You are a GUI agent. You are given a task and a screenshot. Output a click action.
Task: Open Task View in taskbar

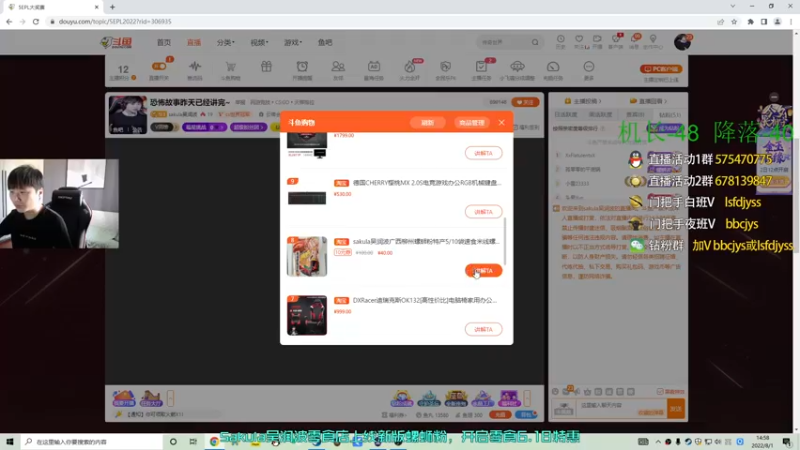(x=193, y=442)
